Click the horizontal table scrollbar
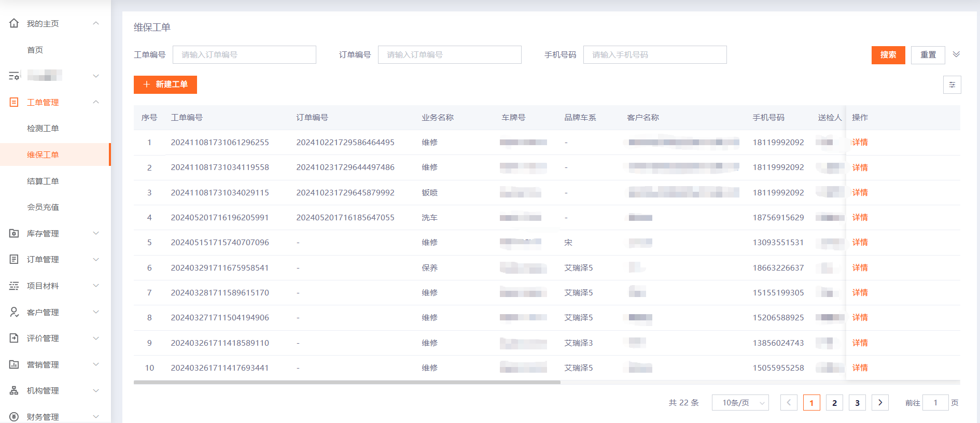Screen dimensions: 980x423 point(347,383)
